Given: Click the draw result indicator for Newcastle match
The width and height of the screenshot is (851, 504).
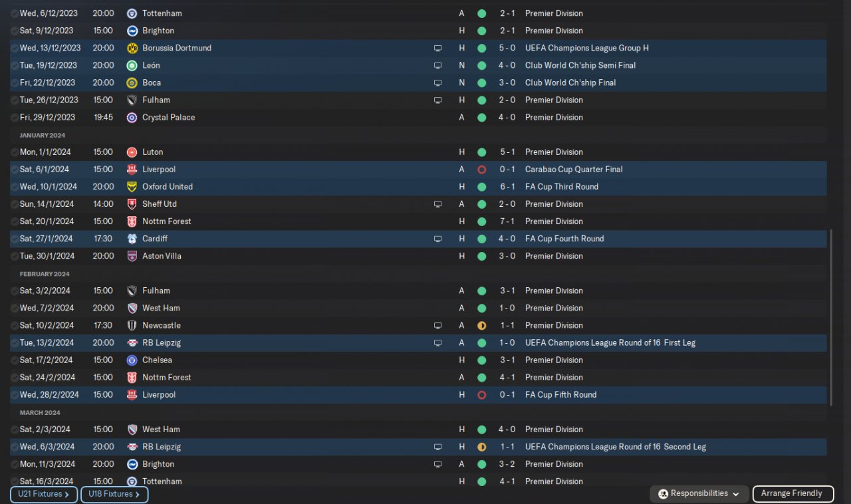Looking at the screenshot, I should (481, 326).
